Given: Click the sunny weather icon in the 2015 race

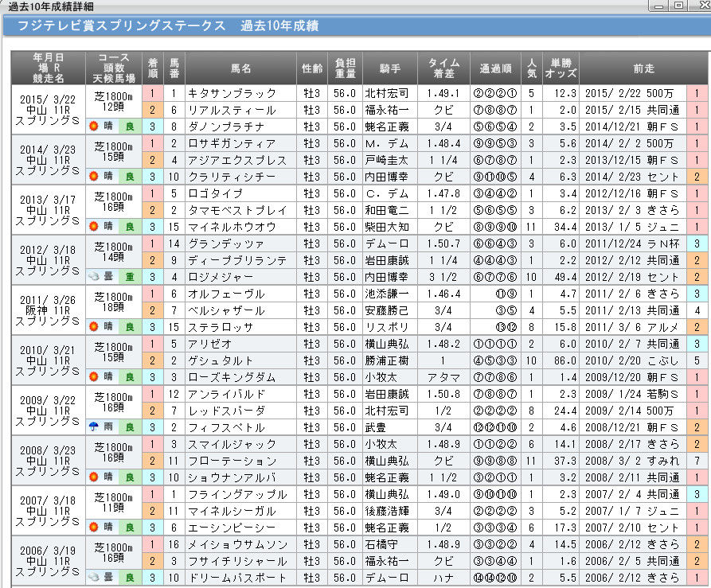Looking at the screenshot, I should tap(94, 126).
